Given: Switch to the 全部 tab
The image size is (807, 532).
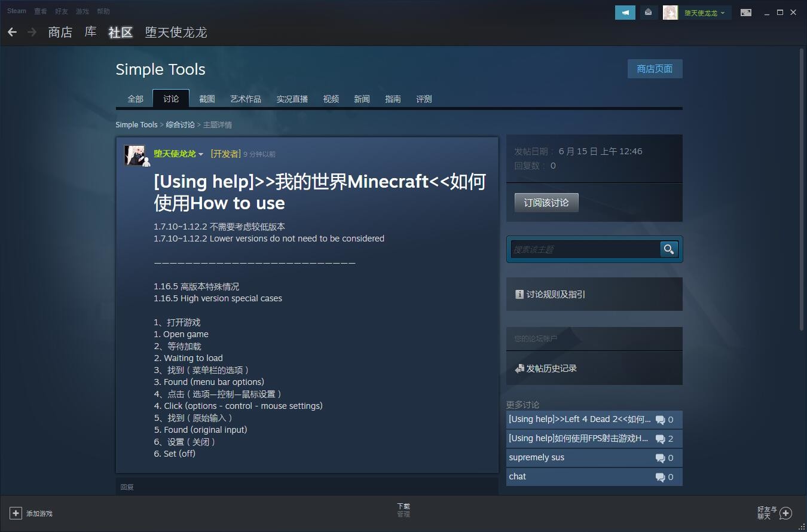Looking at the screenshot, I should tap(136, 99).
